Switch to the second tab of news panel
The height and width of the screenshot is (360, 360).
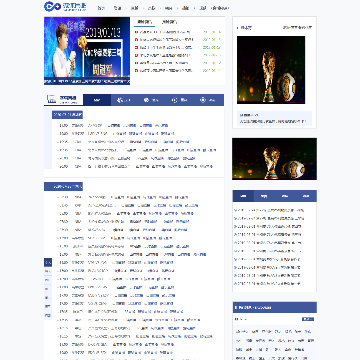coord(169,22)
